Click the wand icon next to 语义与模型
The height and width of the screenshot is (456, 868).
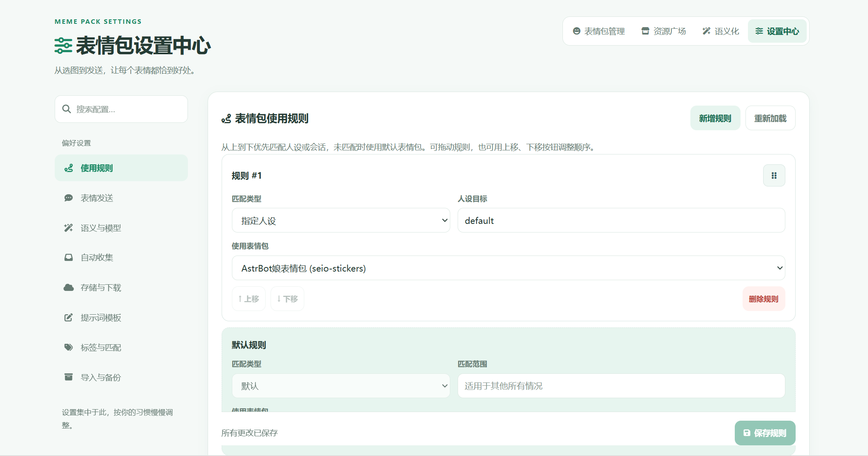(69, 228)
